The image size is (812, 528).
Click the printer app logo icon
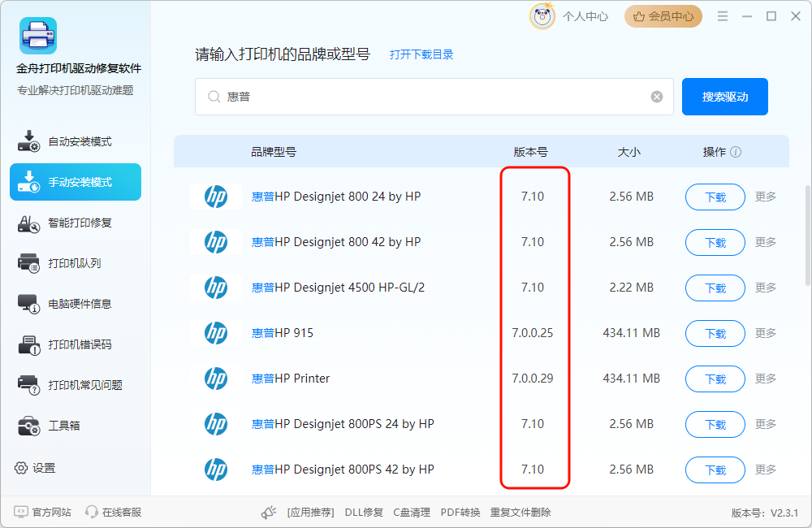click(x=38, y=36)
